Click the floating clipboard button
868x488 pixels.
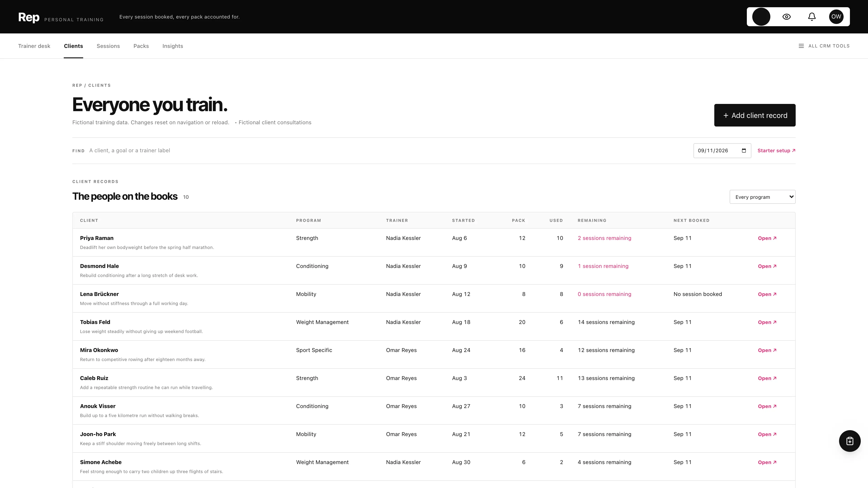850,441
